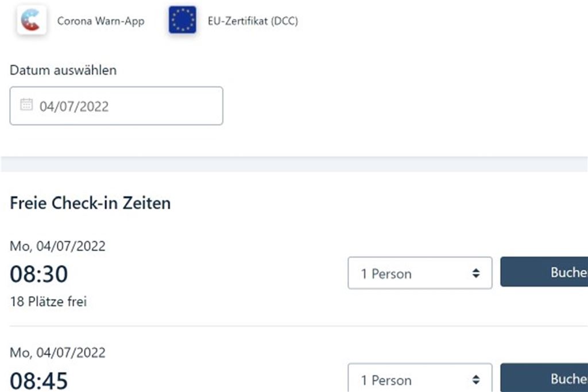This screenshot has height=392, width=588.
Task: Click the Corona Warn-App logo icon
Action: [32, 20]
